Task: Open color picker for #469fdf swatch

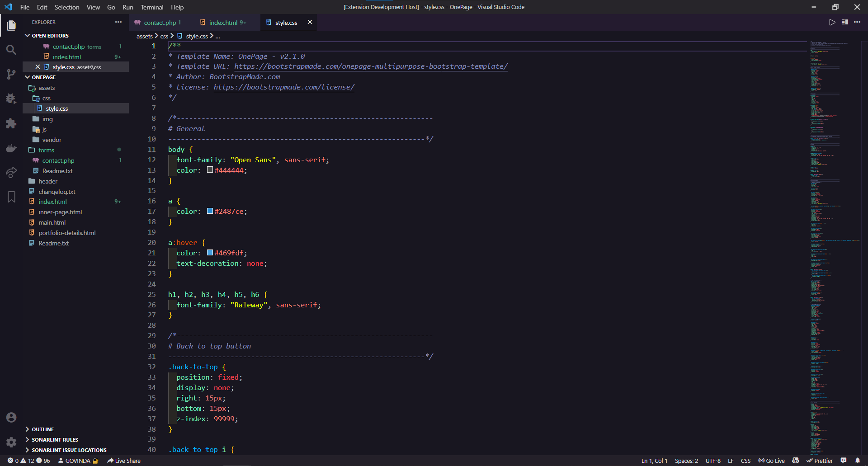Action: click(210, 253)
